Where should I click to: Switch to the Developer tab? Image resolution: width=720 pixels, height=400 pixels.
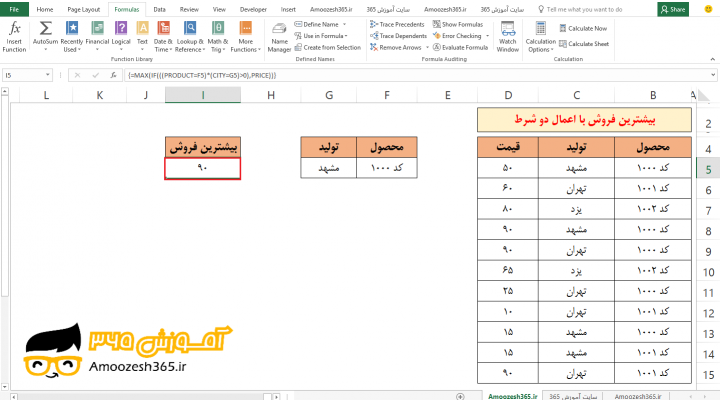pos(253,9)
